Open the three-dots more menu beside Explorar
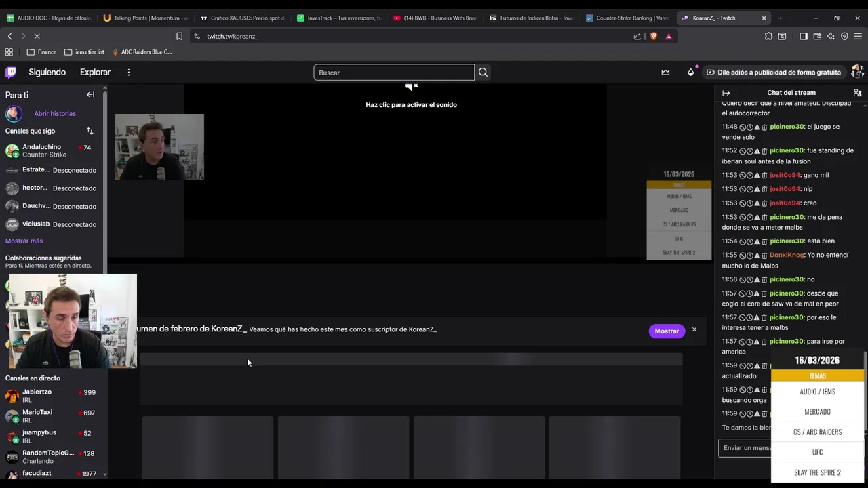 tap(128, 73)
